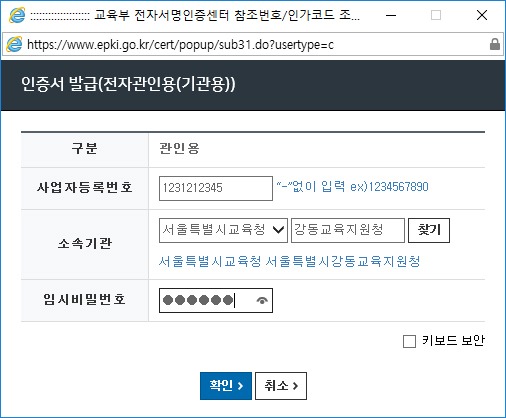Click the 취소 button

tap(281, 386)
